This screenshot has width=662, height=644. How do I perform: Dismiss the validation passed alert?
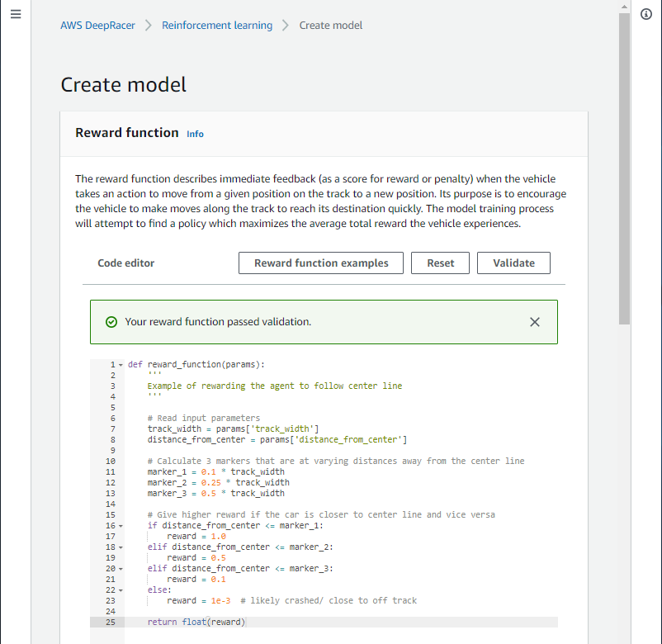[534, 322]
